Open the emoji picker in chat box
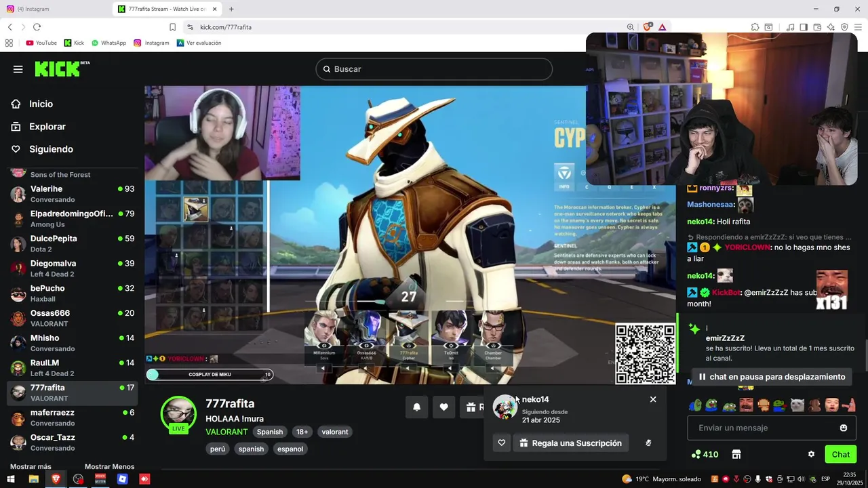The width and height of the screenshot is (868, 488). [844, 428]
